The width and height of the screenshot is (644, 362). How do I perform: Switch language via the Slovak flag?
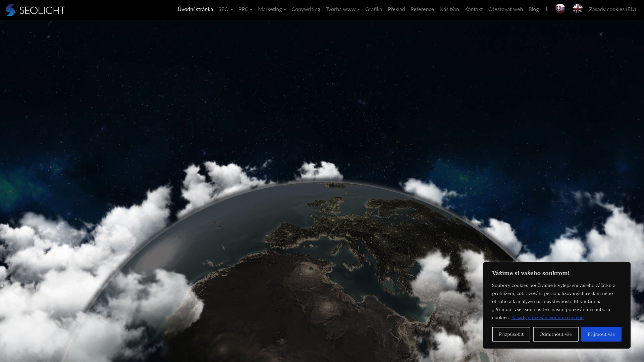[560, 9]
